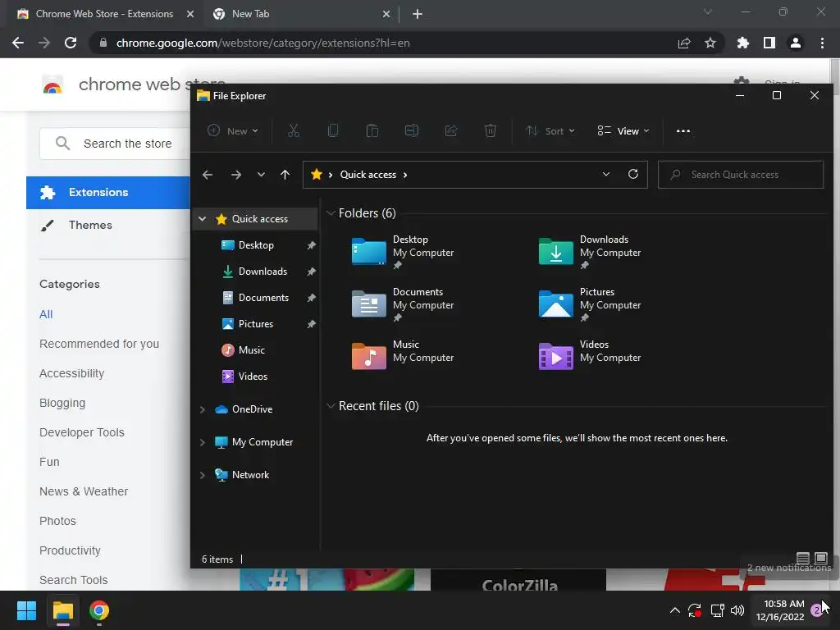Open the Windows Start menu
The image size is (840, 630).
[26, 610]
